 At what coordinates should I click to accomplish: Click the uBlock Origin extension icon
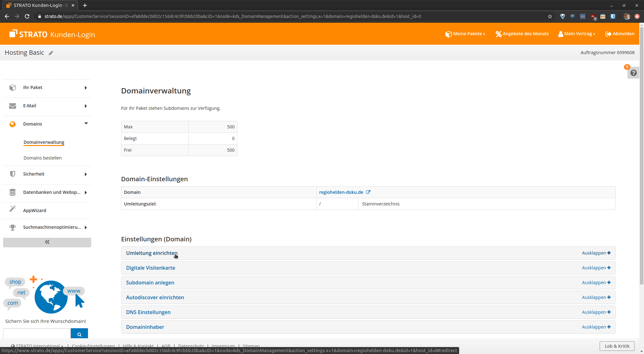click(x=593, y=16)
